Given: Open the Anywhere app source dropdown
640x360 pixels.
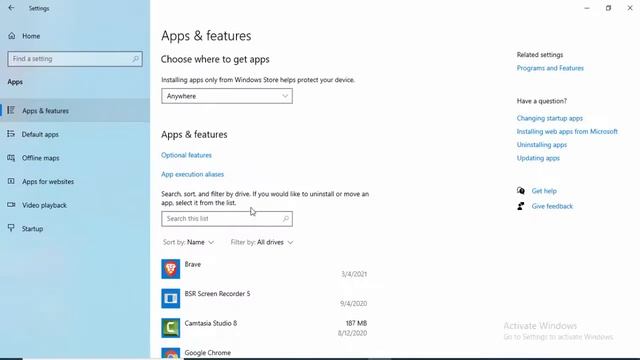Looking at the screenshot, I should [227, 96].
